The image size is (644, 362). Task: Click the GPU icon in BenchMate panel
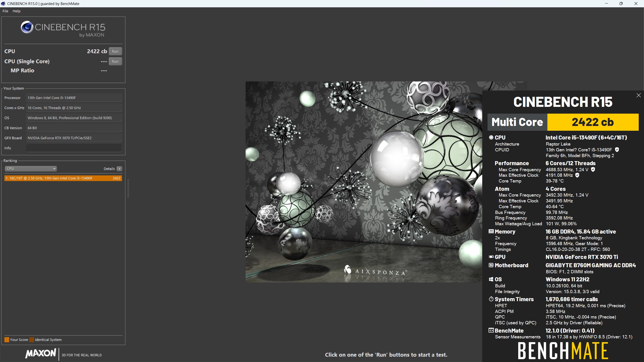point(491,257)
